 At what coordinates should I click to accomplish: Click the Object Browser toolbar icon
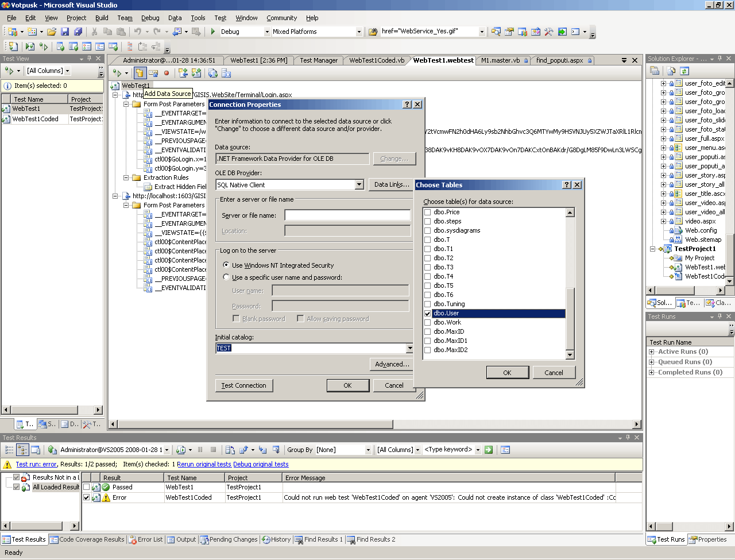click(x=536, y=32)
